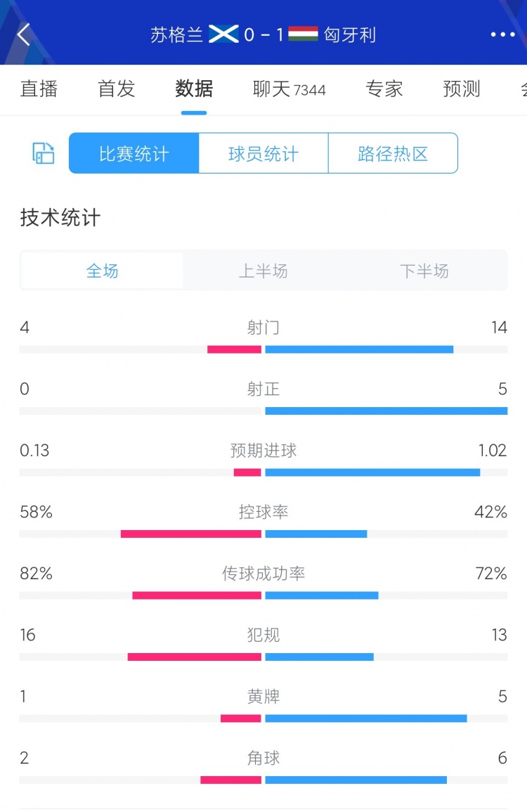Tap the rotate-screen icon beside 比赛统计

pyautogui.click(x=44, y=153)
